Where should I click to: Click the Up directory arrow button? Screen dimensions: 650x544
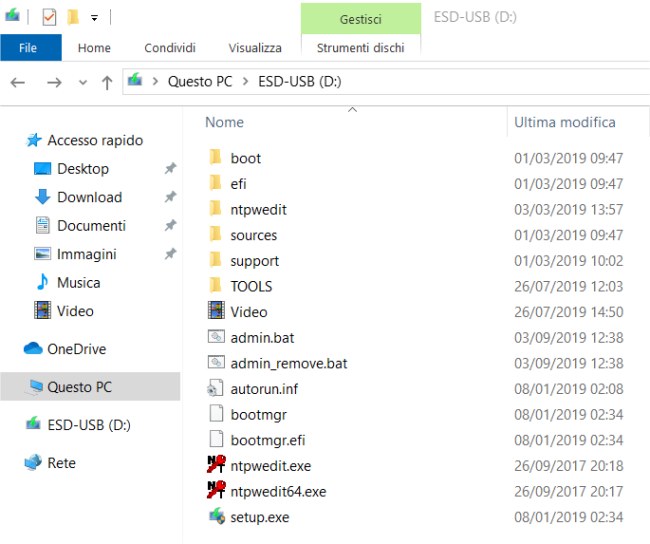[107, 82]
